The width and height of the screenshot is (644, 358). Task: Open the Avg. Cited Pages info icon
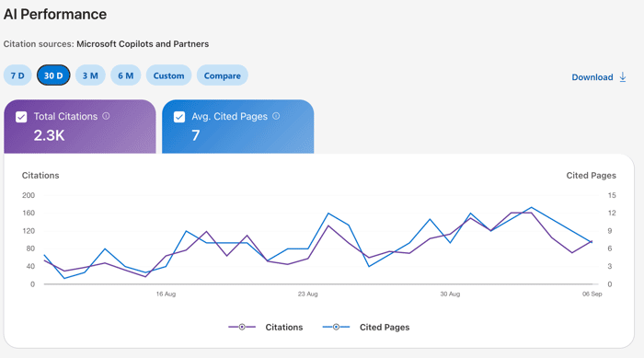click(276, 116)
